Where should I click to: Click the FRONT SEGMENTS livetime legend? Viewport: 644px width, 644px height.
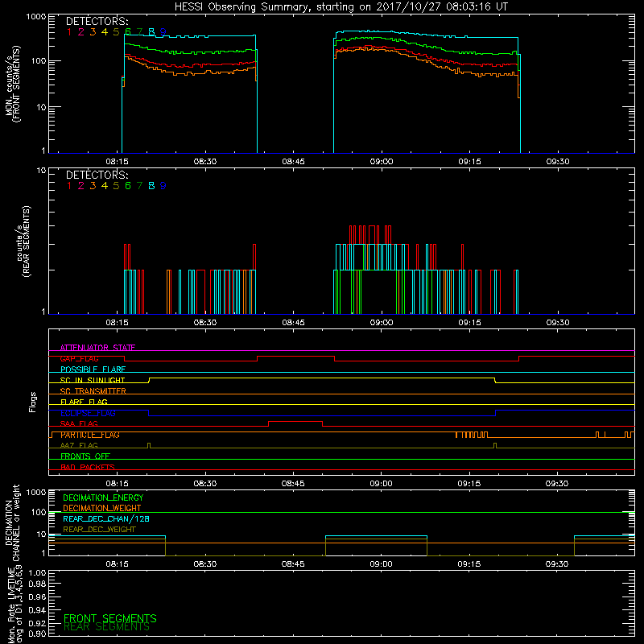[110, 618]
